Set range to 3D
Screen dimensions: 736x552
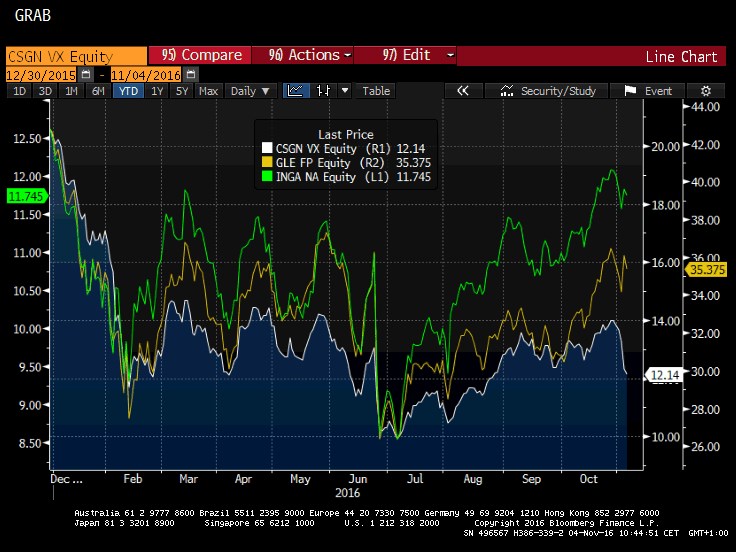coord(45,91)
